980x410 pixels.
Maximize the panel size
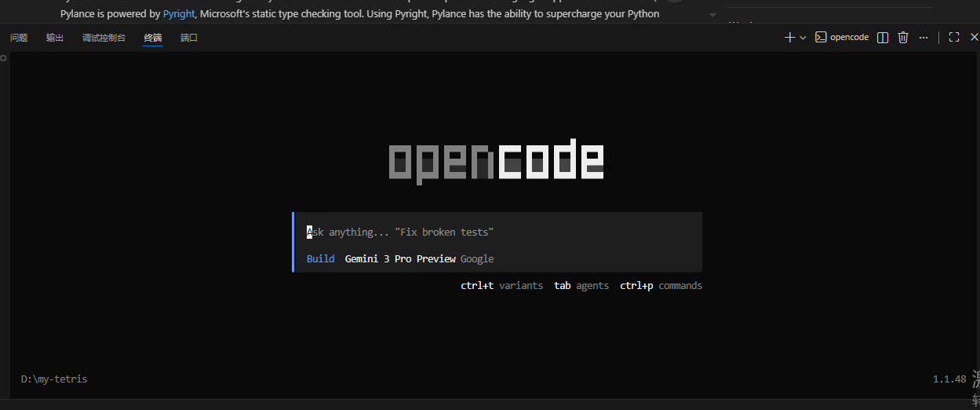pyautogui.click(x=954, y=38)
